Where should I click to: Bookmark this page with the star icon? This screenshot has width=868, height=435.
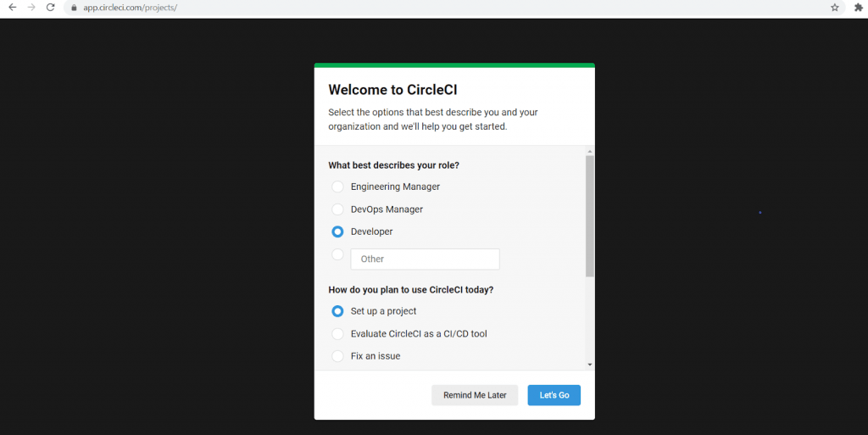coord(835,8)
